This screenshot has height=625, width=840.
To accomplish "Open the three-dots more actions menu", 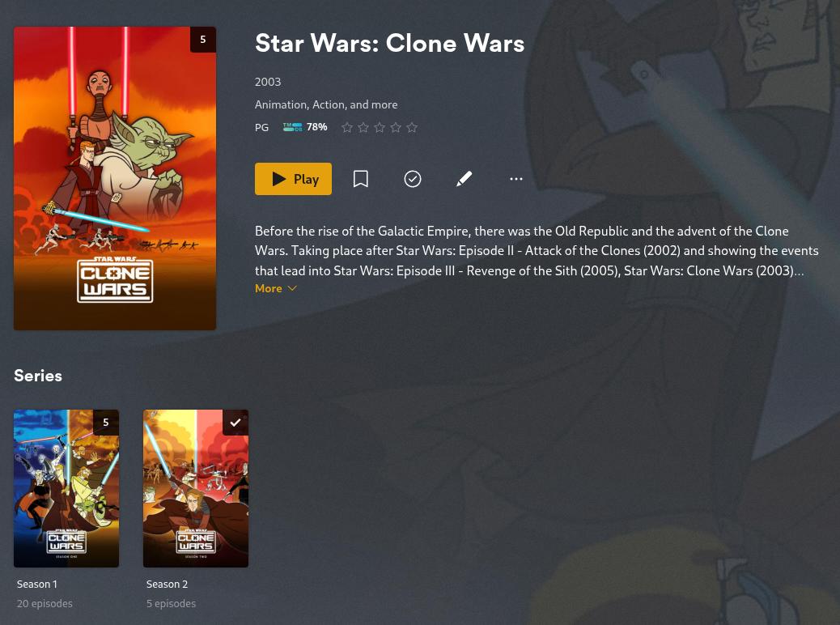I will [x=515, y=179].
